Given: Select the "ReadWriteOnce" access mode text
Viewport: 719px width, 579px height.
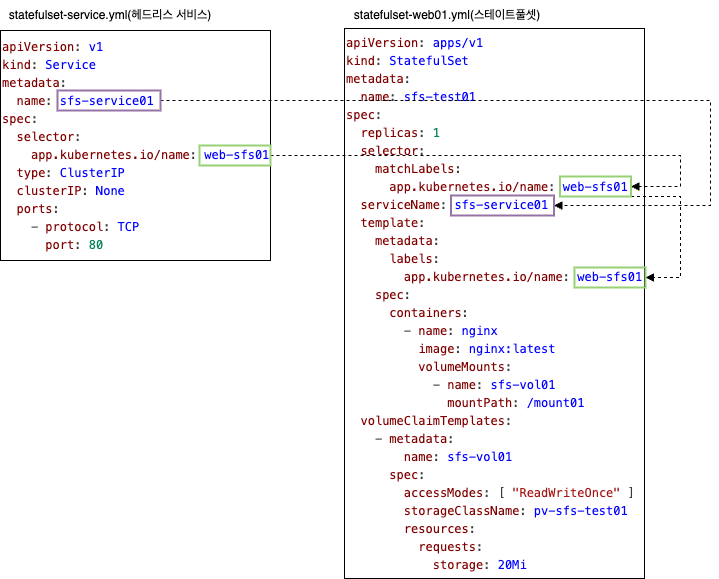Looking at the screenshot, I should pyautogui.click(x=566, y=493).
